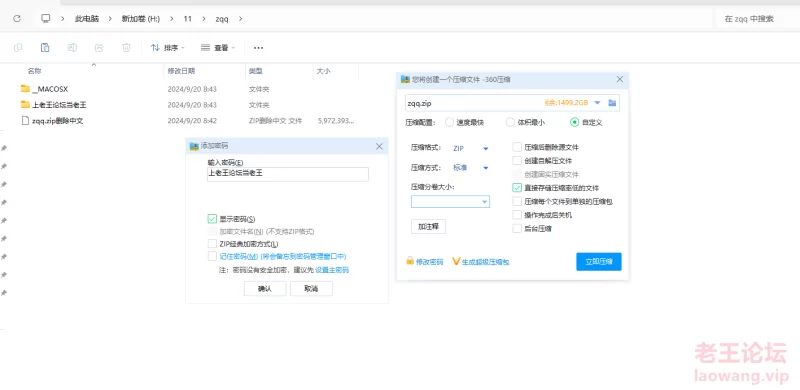
Task: Toggle the 后台压缩 checkbox
Action: tap(517, 229)
